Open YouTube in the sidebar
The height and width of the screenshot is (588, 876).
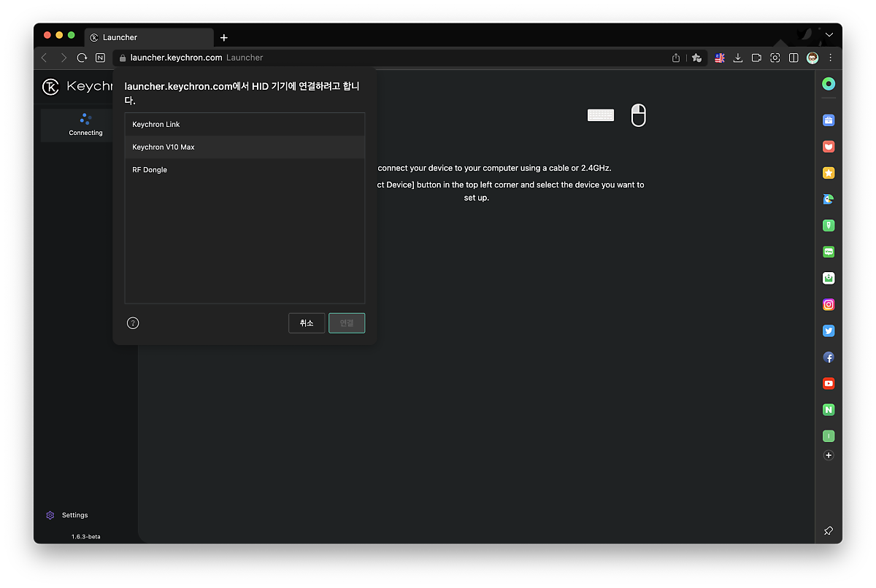(x=829, y=384)
